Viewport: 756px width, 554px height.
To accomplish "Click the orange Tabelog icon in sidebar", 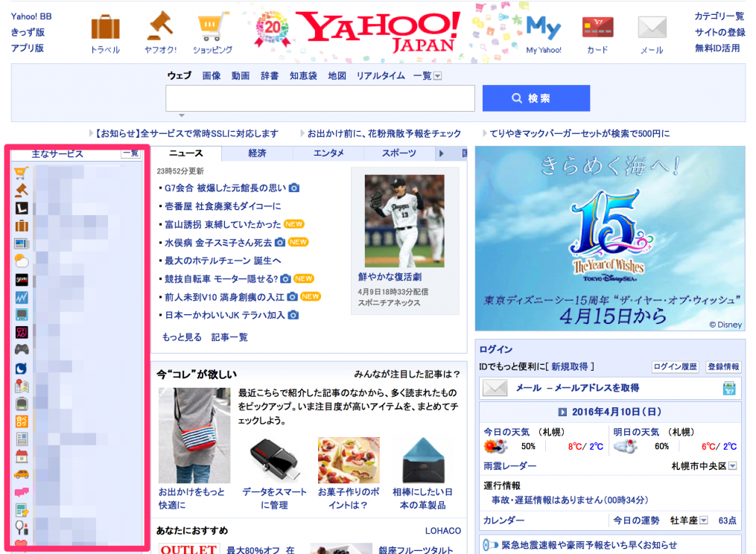I will (x=21, y=421).
